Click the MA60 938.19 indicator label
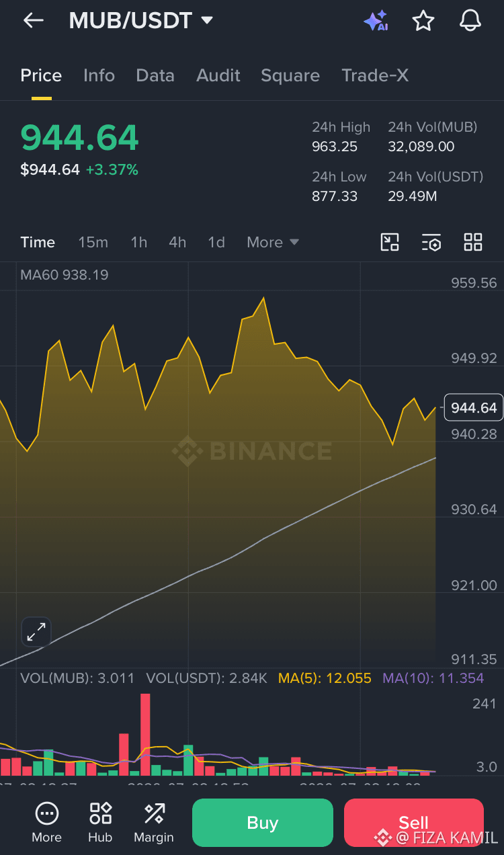 tap(65, 275)
